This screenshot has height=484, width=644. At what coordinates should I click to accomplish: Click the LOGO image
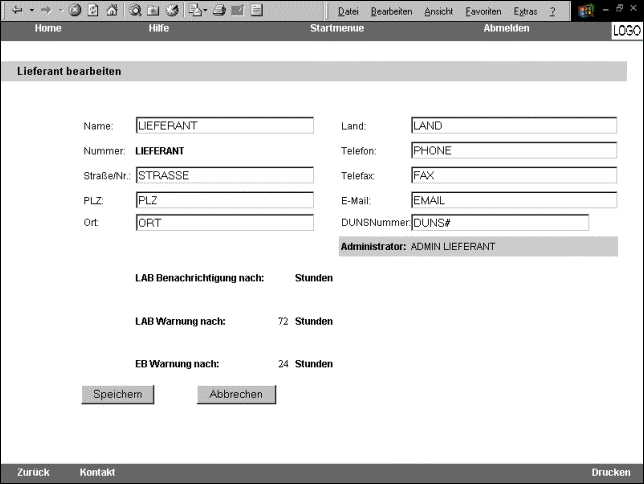pos(627,31)
